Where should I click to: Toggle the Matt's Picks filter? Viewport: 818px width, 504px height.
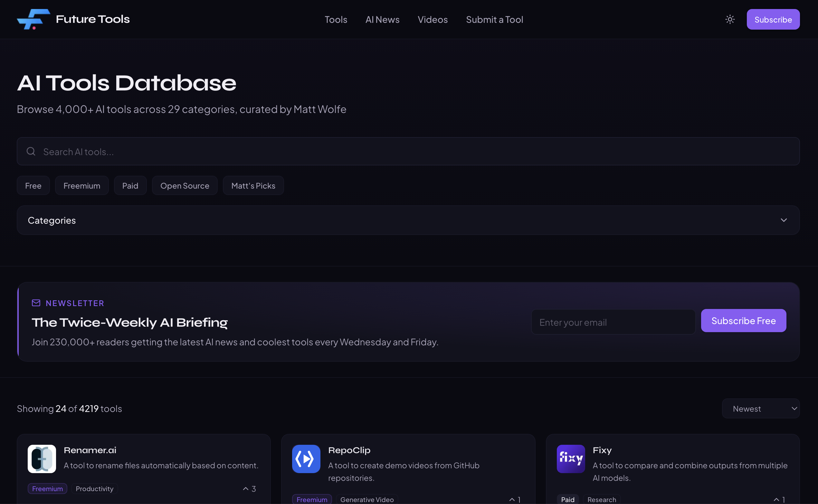(253, 186)
